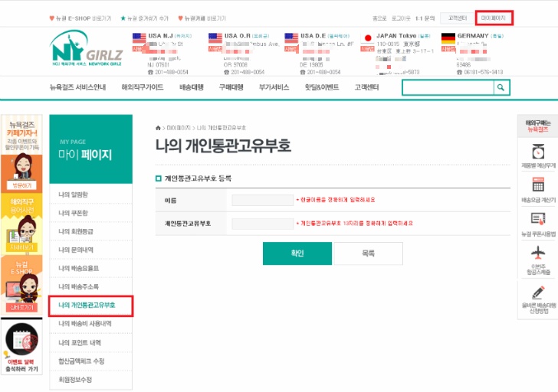Click the 목록 button

coord(369,253)
